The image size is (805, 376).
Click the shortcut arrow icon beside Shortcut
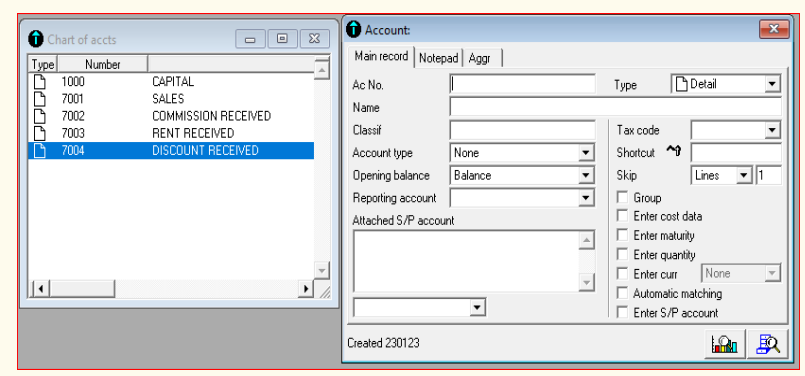tap(674, 152)
